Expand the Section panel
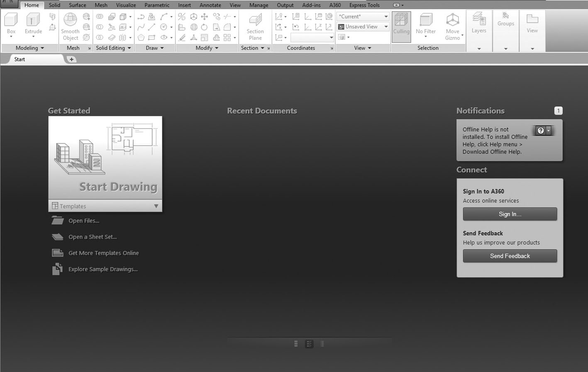 (253, 48)
